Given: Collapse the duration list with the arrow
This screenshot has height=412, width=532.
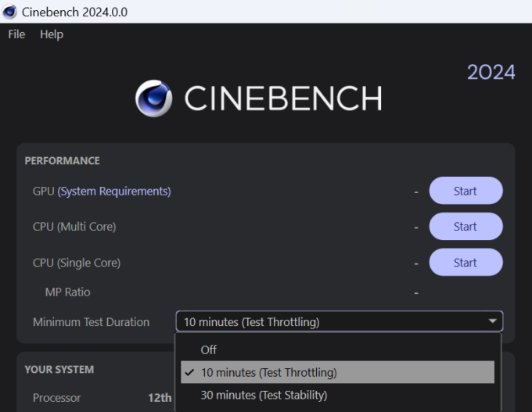Looking at the screenshot, I should click(x=492, y=321).
